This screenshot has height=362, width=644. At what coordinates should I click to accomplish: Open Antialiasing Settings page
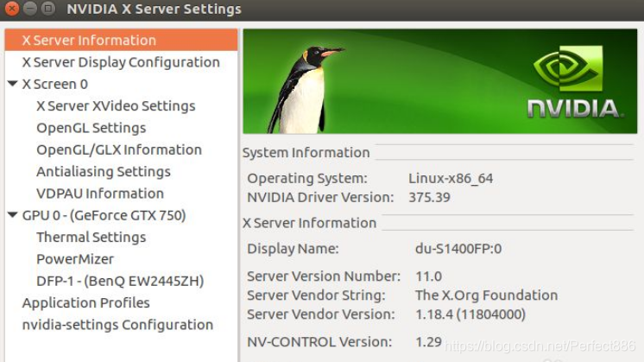click(x=104, y=171)
